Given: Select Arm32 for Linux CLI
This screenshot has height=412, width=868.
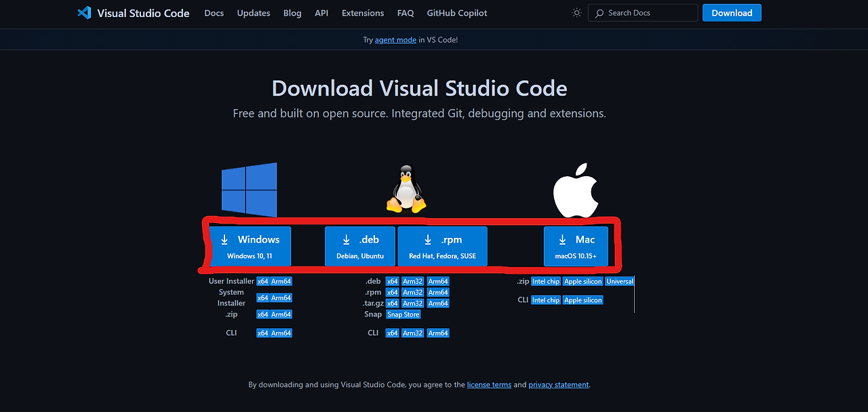Looking at the screenshot, I should click(413, 333).
